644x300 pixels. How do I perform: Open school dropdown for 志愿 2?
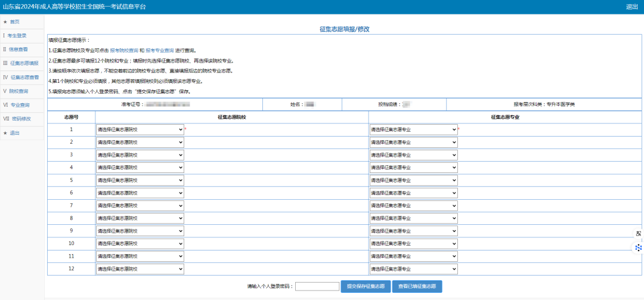[140, 142]
